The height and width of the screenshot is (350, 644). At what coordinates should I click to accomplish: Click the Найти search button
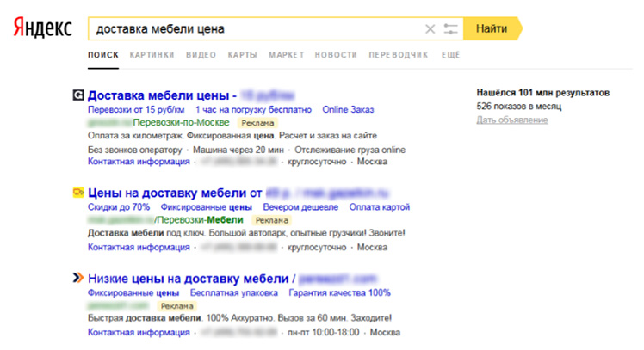point(492,28)
